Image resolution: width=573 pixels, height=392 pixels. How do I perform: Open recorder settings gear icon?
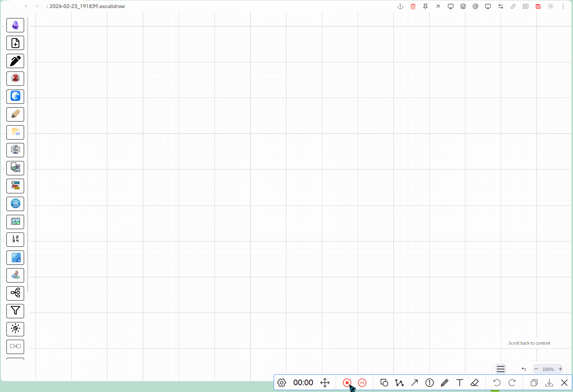(282, 383)
